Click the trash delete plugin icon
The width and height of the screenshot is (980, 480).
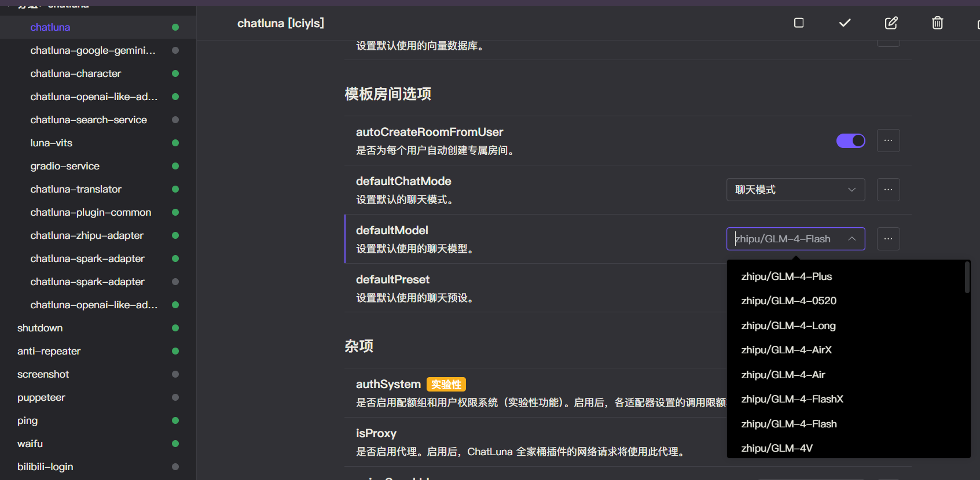coord(938,23)
